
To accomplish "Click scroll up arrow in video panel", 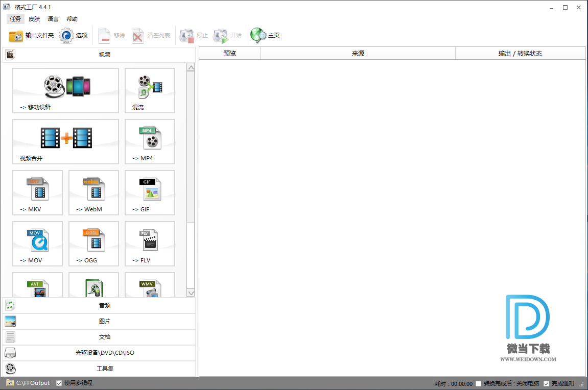I will click(x=191, y=67).
